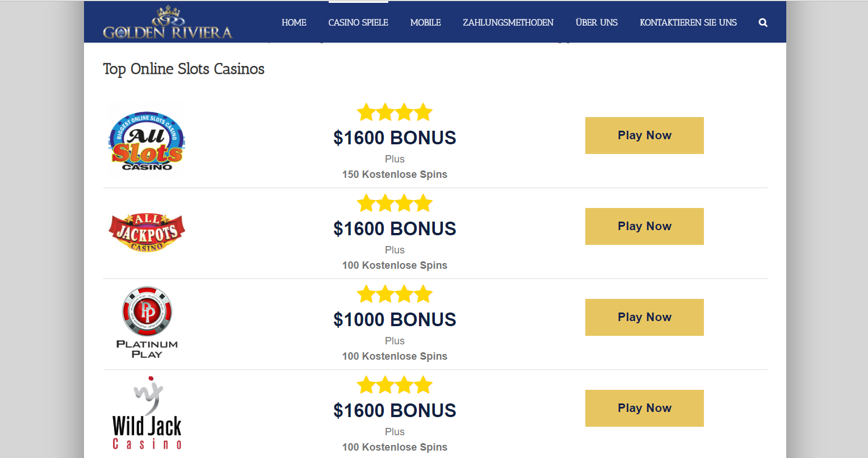Open ZAHLUNGSMETHODEN in the navigation bar
This screenshot has width=868, height=458.
[x=508, y=23]
